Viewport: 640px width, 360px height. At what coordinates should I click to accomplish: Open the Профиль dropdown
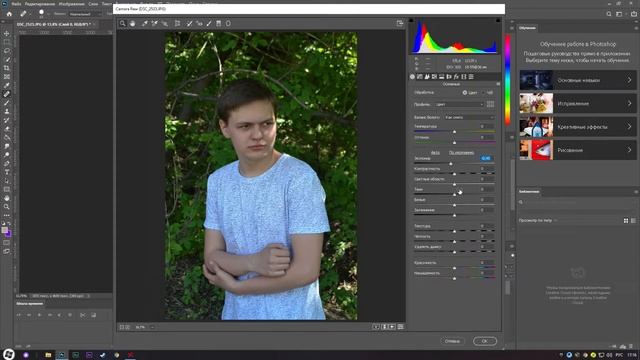coord(459,104)
